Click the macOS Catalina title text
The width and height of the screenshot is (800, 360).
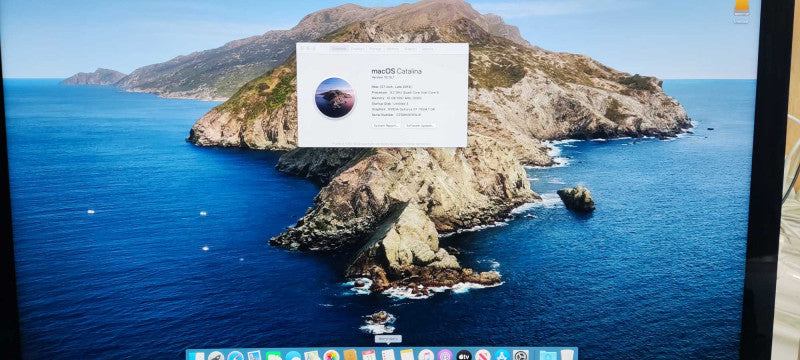pyautogui.click(x=396, y=71)
